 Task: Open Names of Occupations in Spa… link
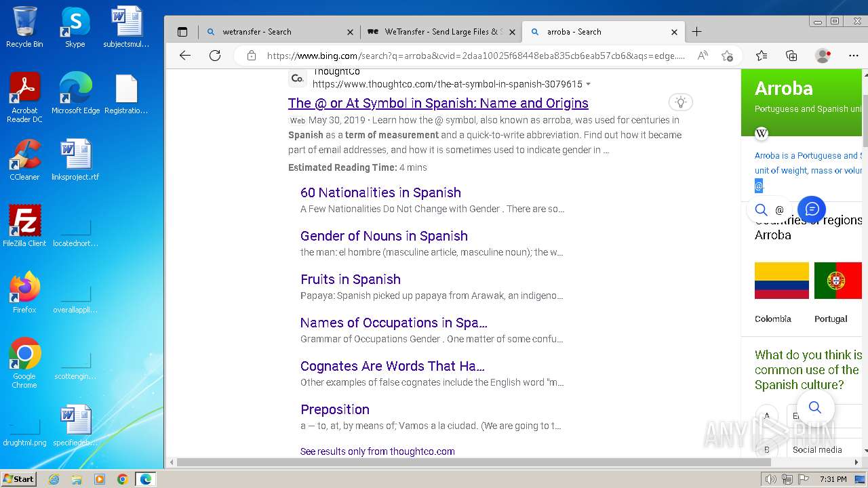pos(394,323)
